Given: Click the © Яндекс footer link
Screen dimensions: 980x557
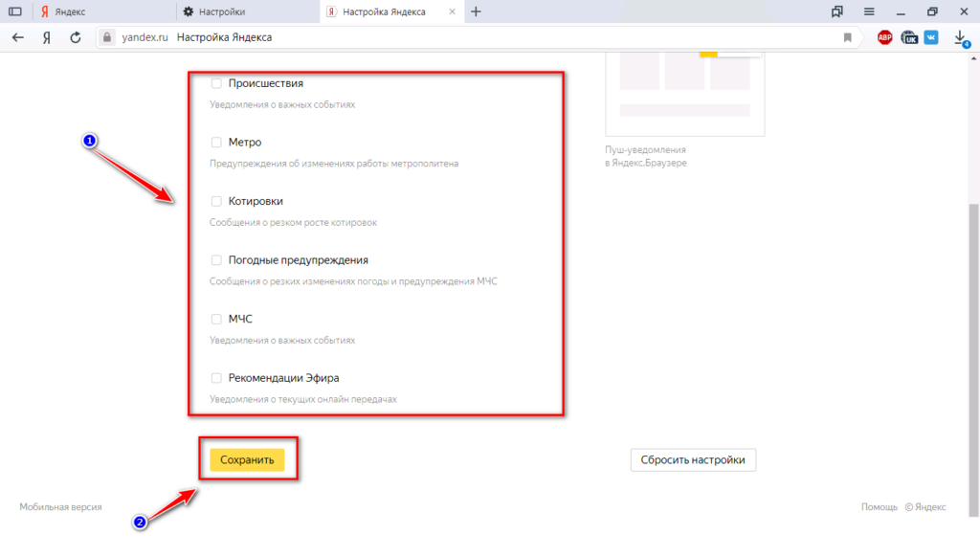Looking at the screenshot, I should click(x=925, y=507).
